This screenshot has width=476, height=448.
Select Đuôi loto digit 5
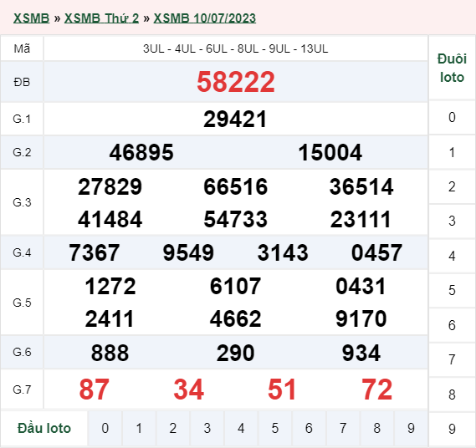point(452,290)
